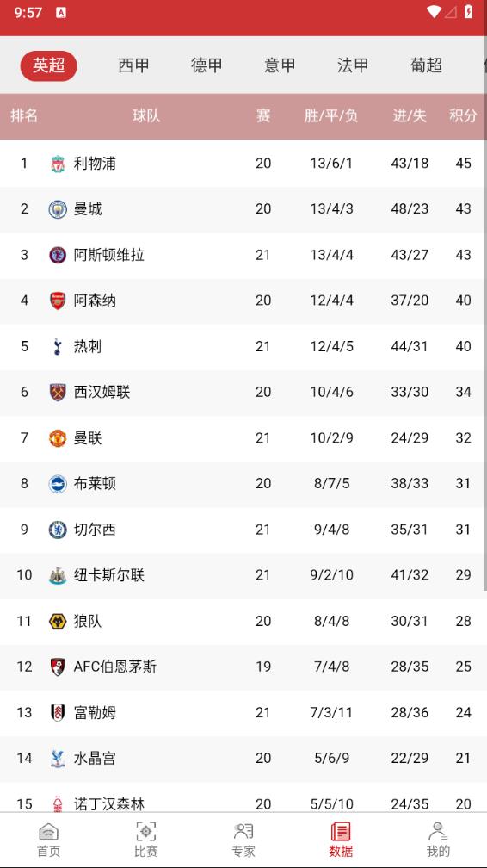487x868 pixels.
Task: Open the 比赛 matches icon in bottom bar
Action: click(146, 832)
